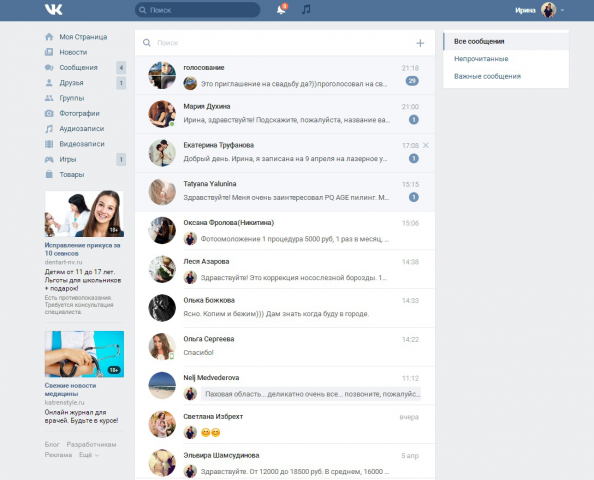Open Оксана Фролова(Никитина) conversation
The image size is (594, 480).
pyautogui.click(x=285, y=230)
